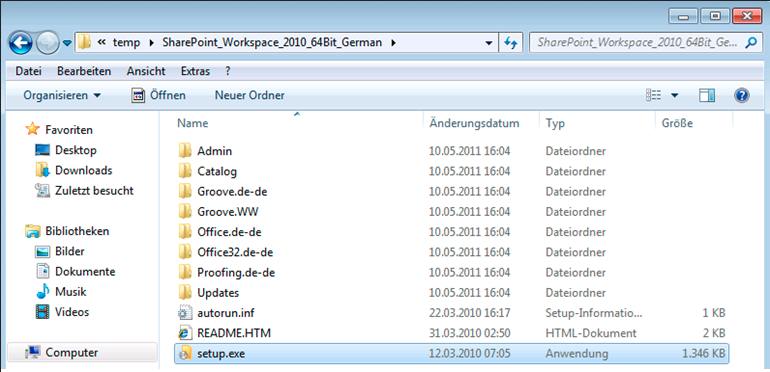
Task: Click the Office.de-de folder icon
Action: [x=185, y=232]
